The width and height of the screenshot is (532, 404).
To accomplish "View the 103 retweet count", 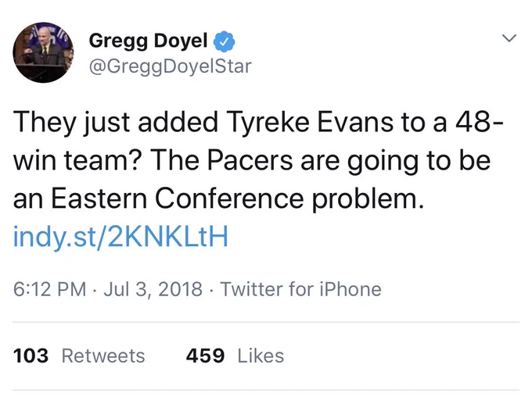I will point(31,356).
